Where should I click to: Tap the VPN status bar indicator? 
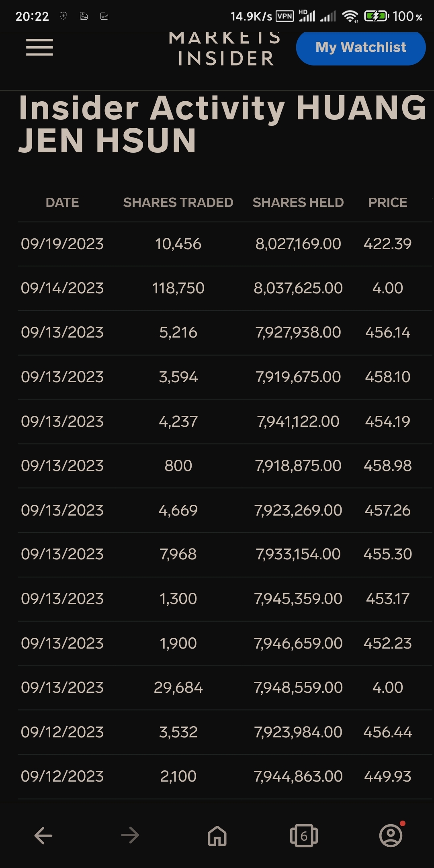[285, 16]
